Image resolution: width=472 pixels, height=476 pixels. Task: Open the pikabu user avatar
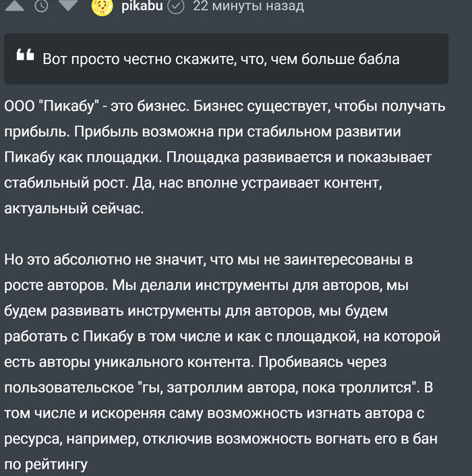coord(101,6)
